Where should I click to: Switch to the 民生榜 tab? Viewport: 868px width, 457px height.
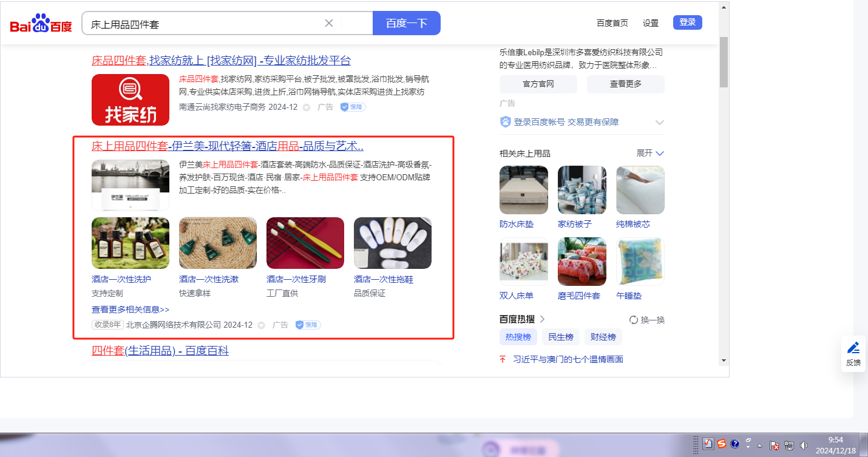(561, 337)
